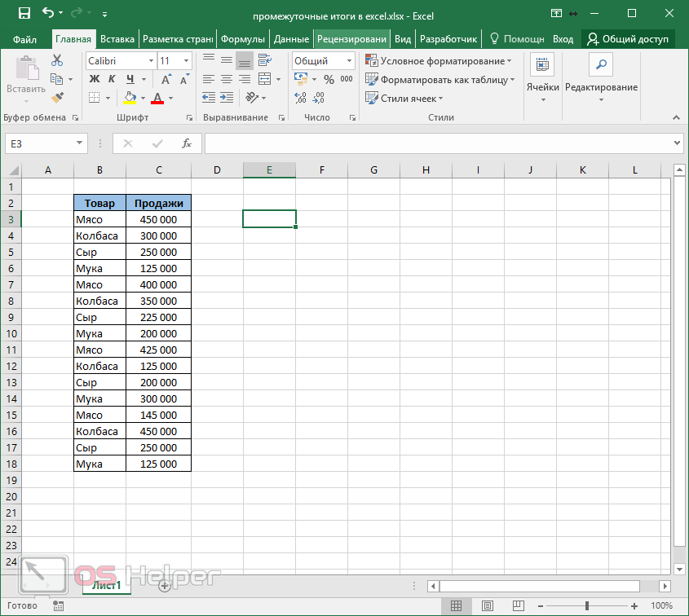Switch to Вид tab
The image size is (689, 616).
tap(403, 39)
